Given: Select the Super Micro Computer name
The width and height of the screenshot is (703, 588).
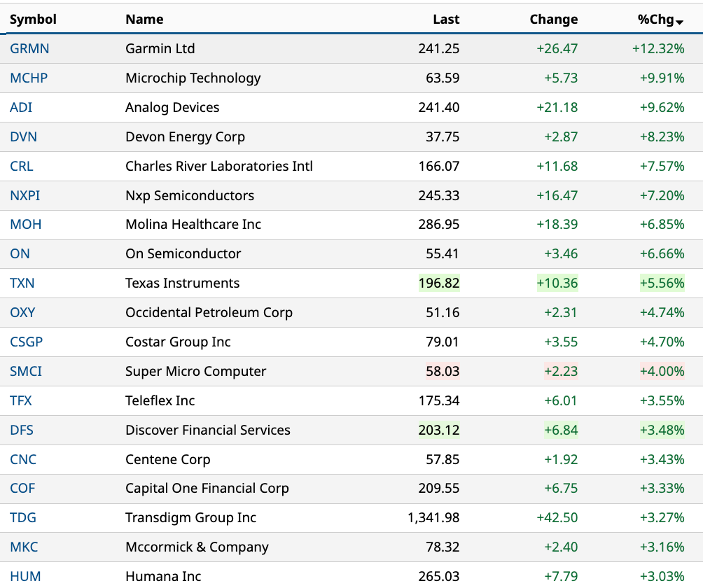Looking at the screenshot, I should (195, 371).
